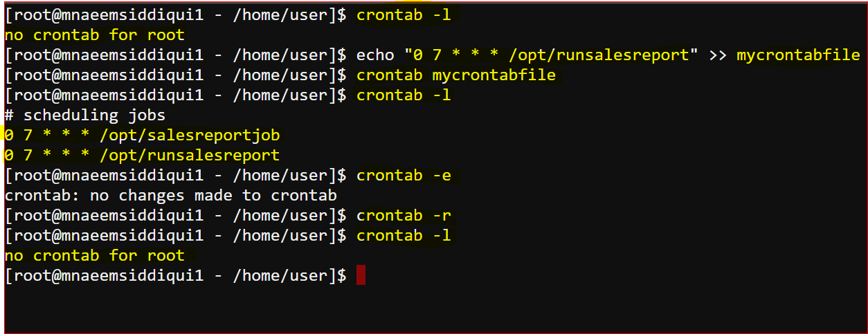Click the '# scheduling jobs' comment line
This screenshot has height=334, width=868.
(x=85, y=115)
